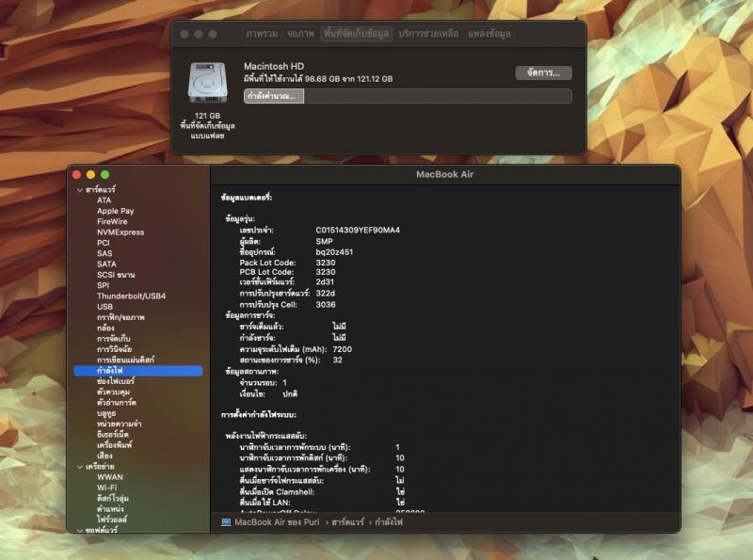Click the จัดการ... button for Macintosh HD
This screenshot has height=560, width=753.
pos(544,73)
